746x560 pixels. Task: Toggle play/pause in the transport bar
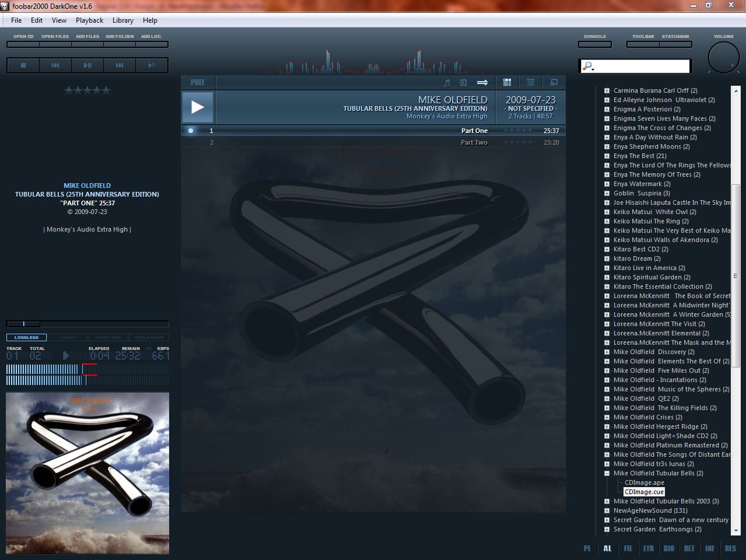click(x=87, y=65)
